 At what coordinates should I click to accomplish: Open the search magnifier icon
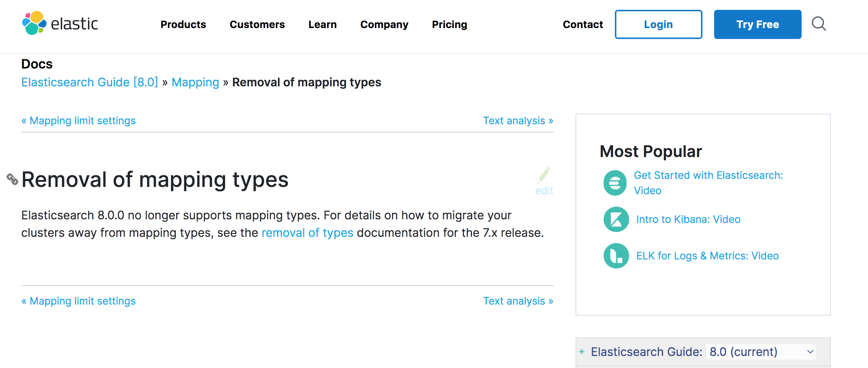click(818, 24)
